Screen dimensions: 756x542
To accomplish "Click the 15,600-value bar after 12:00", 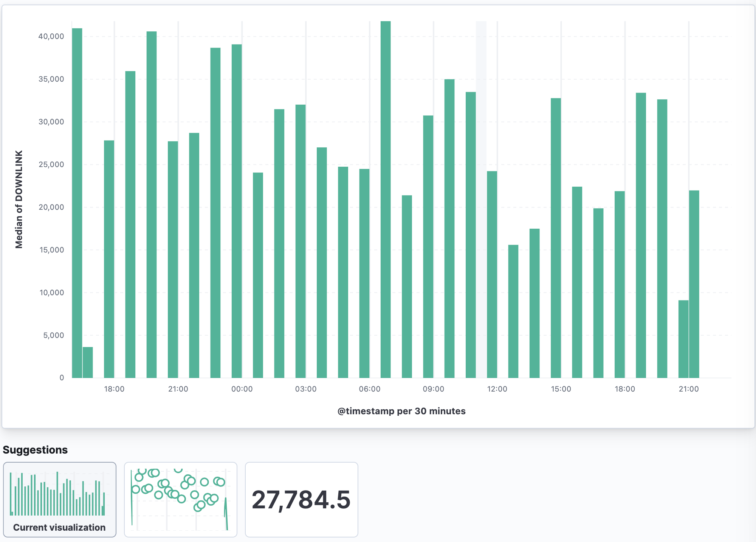I will (x=513, y=311).
